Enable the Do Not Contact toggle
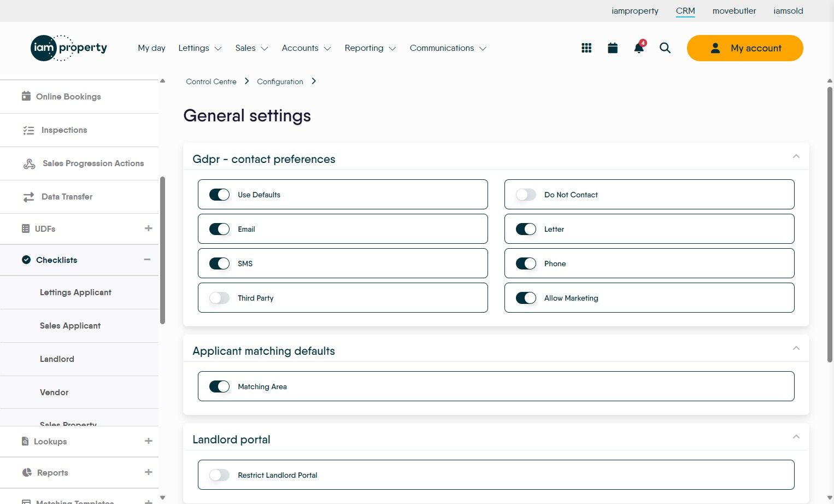 click(x=526, y=195)
